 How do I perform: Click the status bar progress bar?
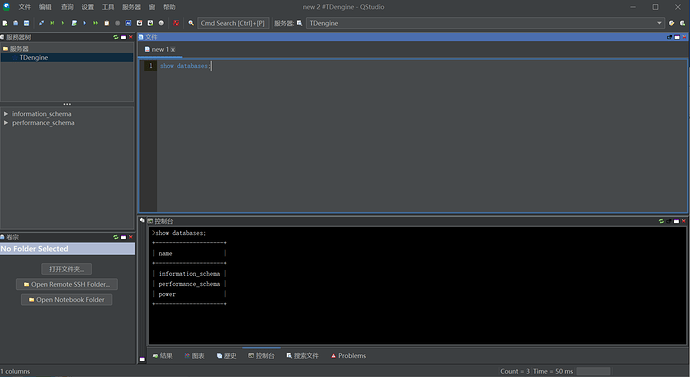[x=593, y=371]
